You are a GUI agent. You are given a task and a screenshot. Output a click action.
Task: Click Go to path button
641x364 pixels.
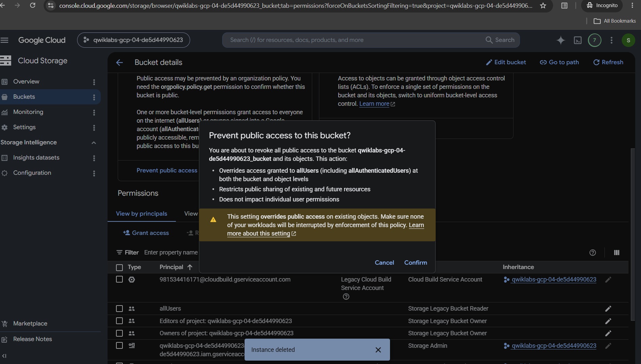(x=559, y=62)
